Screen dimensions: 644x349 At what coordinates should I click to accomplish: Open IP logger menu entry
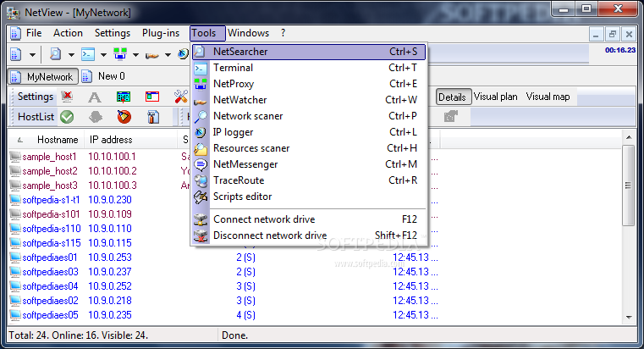click(x=309, y=132)
